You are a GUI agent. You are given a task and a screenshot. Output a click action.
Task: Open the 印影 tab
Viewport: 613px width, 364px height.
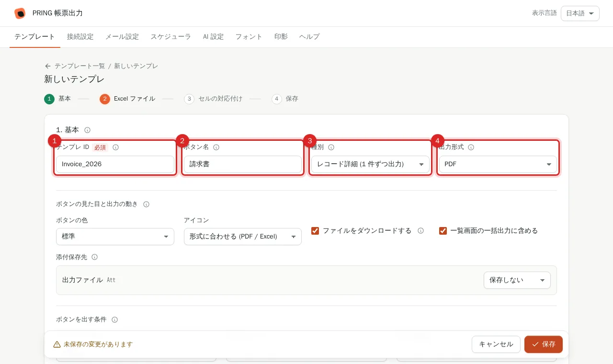[281, 37]
